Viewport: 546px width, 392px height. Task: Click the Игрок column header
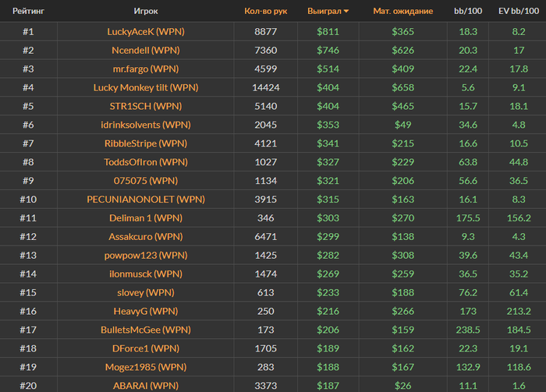pyautogui.click(x=146, y=11)
